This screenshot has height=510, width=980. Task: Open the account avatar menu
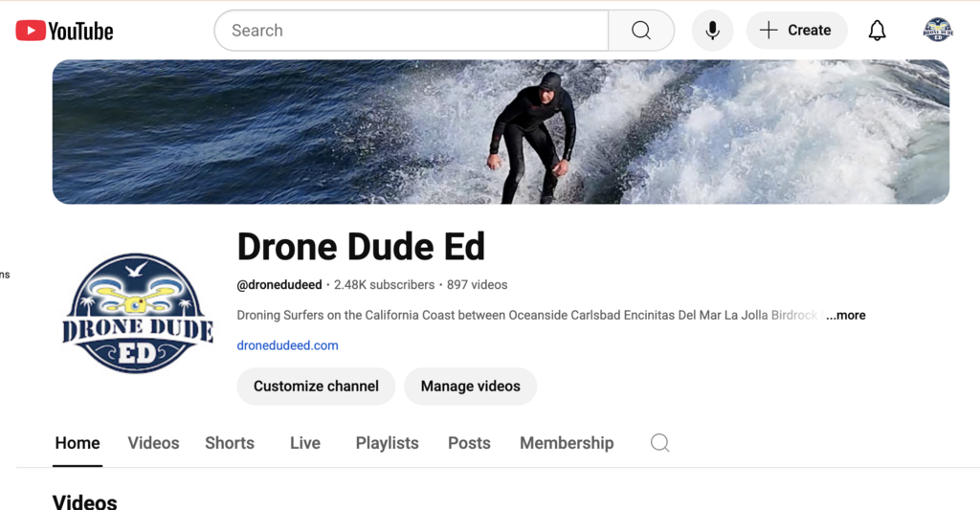click(937, 31)
